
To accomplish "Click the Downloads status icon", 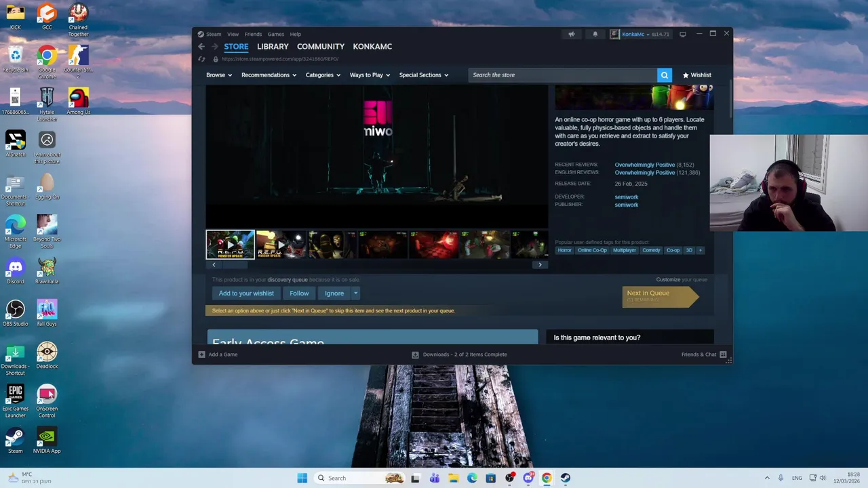I will 415,354.
